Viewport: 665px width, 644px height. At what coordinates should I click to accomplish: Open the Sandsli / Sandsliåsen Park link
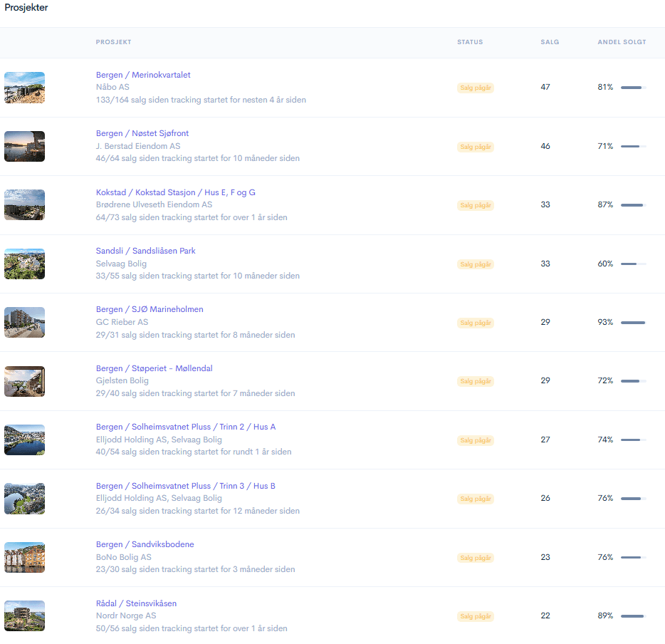click(x=145, y=251)
